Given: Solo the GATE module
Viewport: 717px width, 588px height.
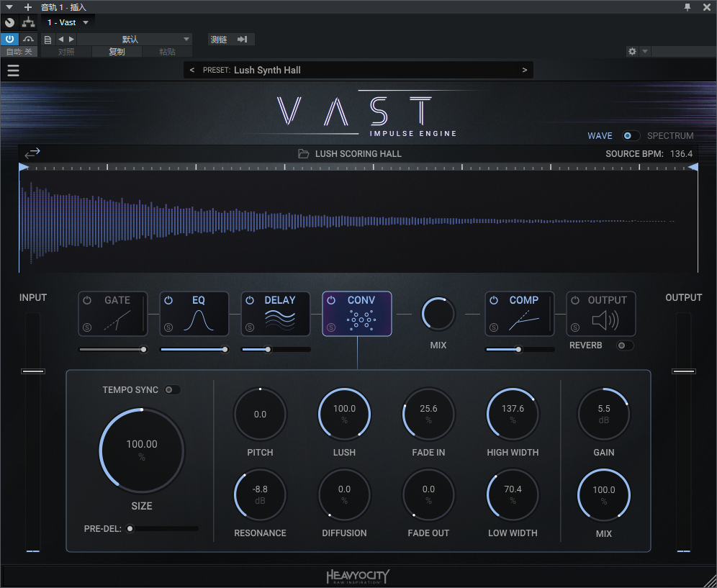Looking at the screenshot, I should click(87, 327).
